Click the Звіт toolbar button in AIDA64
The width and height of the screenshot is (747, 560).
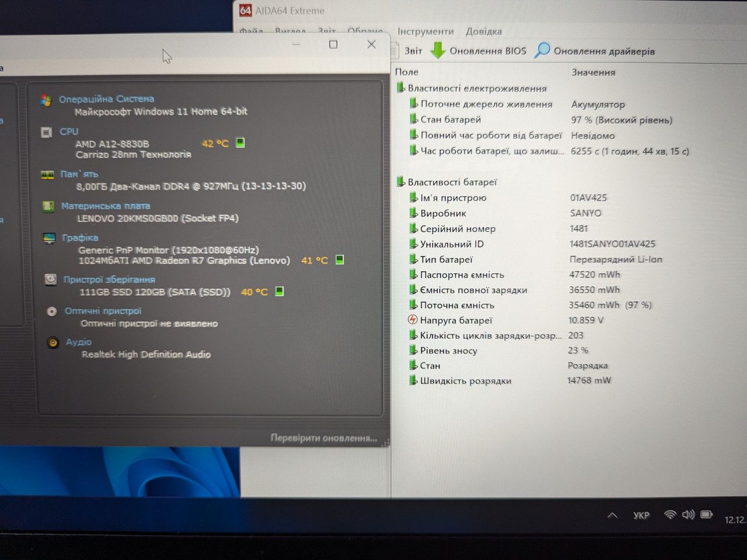pos(408,51)
